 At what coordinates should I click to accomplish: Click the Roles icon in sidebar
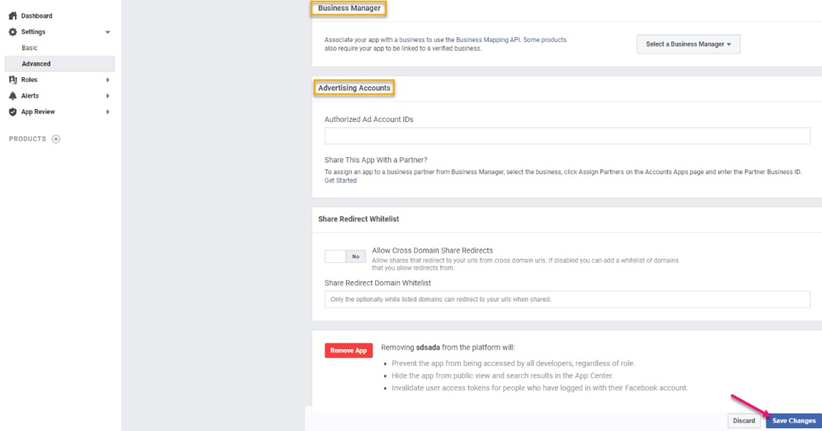pyautogui.click(x=13, y=80)
